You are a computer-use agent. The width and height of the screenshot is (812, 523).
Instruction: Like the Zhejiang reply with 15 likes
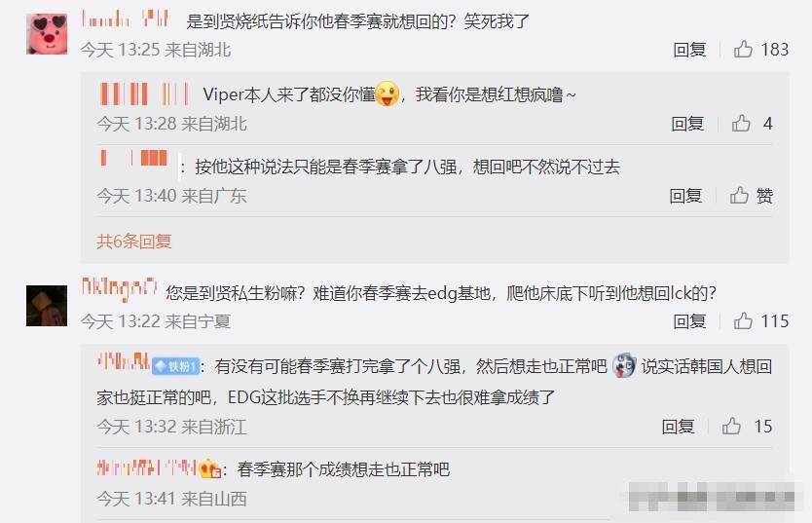click(731, 427)
